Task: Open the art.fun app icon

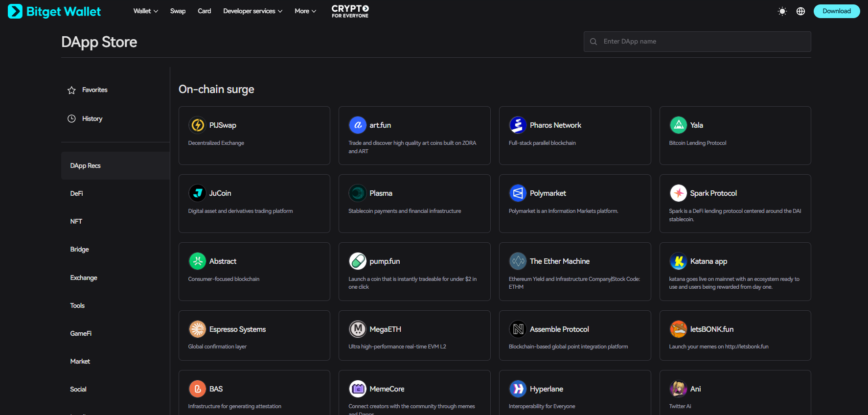Action: coord(358,125)
